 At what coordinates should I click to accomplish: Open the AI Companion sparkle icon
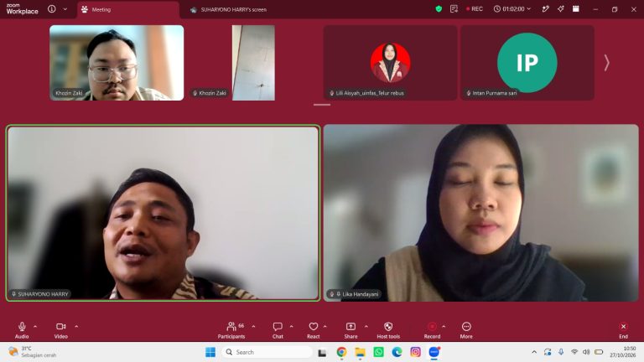coord(561,8)
